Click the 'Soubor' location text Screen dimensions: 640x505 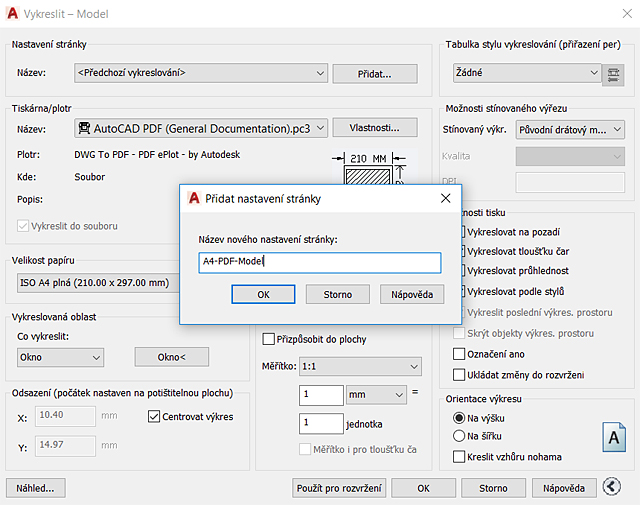[89, 177]
